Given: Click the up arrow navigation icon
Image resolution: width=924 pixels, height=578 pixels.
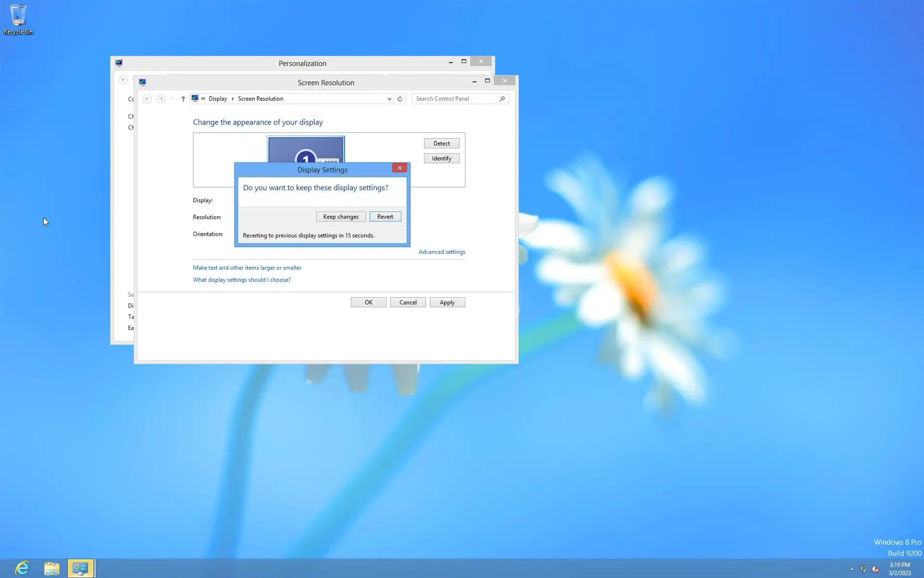Looking at the screenshot, I should 183,99.
